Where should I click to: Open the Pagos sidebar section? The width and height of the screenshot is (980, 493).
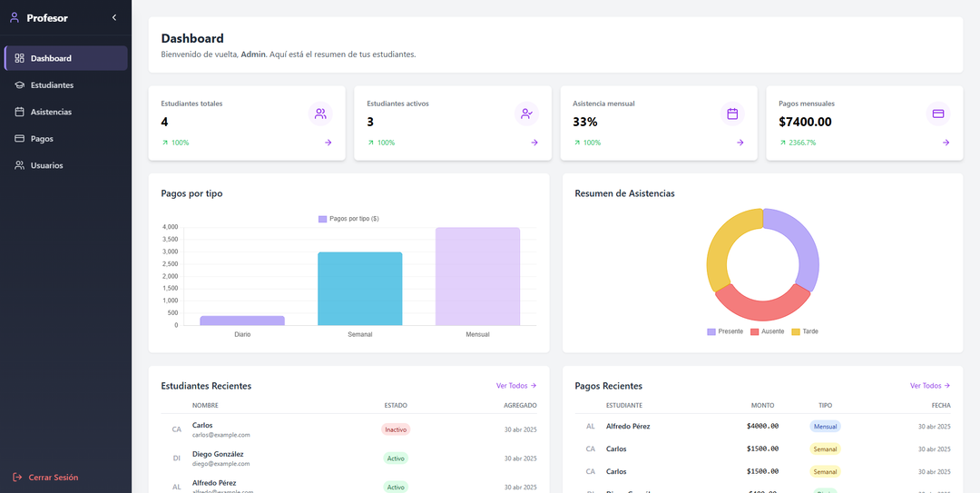click(42, 139)
